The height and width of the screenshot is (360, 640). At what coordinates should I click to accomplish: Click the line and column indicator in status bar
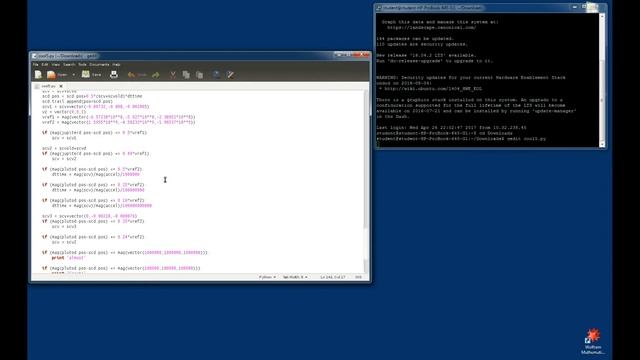[333, 277]
